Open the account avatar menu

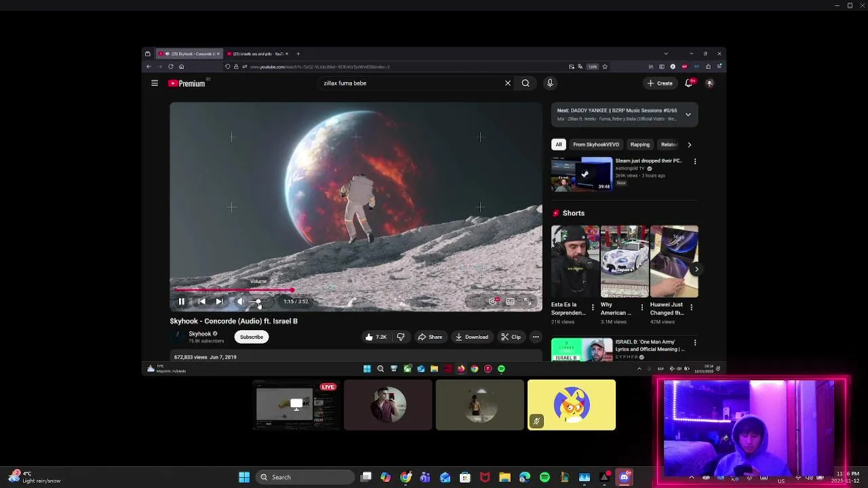710,83
